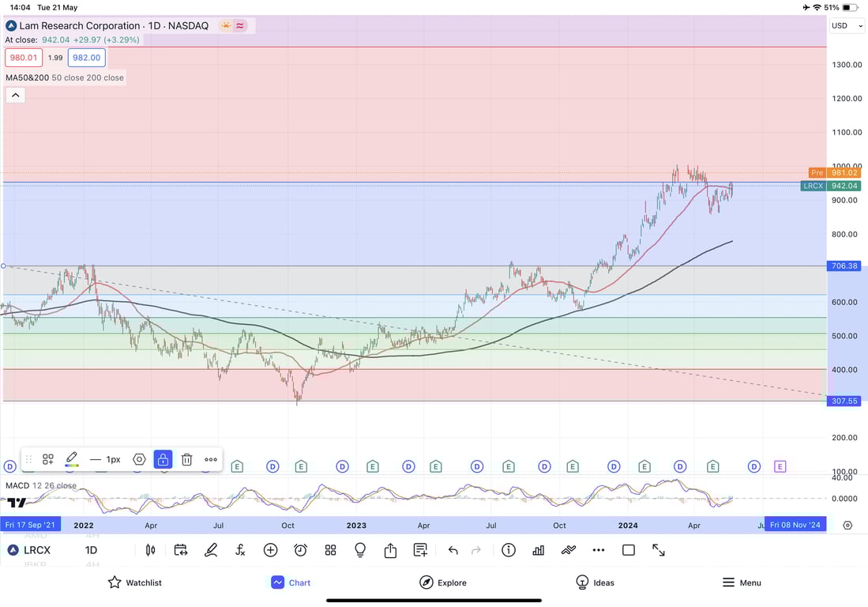Toggle the lock on the selected drawing
Screen dimensions: 868x607
(x=163, y=459)
